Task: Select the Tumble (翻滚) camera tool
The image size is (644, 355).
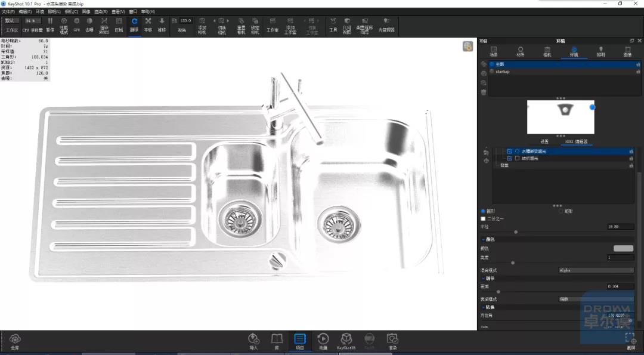Action: [134, 25]
